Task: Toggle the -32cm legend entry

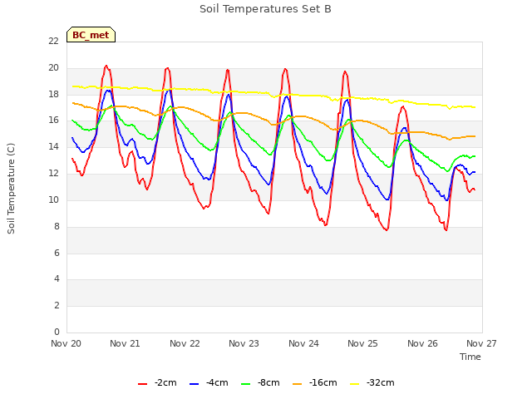Action: 372,383
